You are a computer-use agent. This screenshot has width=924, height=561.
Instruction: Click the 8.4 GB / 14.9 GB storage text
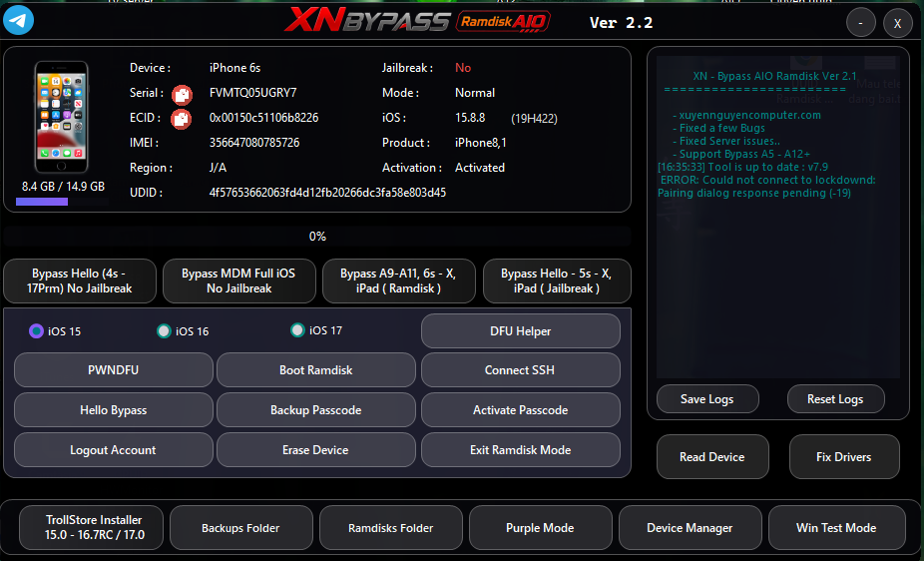pos(63,187)
